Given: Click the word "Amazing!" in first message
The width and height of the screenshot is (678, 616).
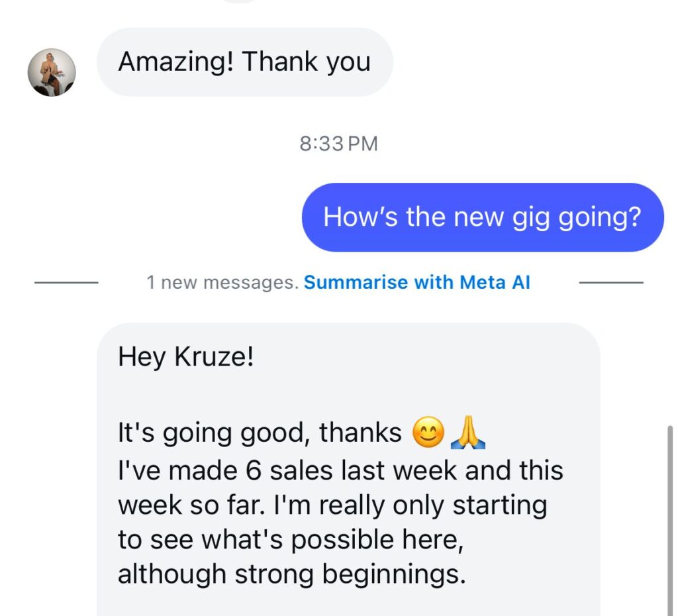Looking at the screenshot, I should 176,62.
